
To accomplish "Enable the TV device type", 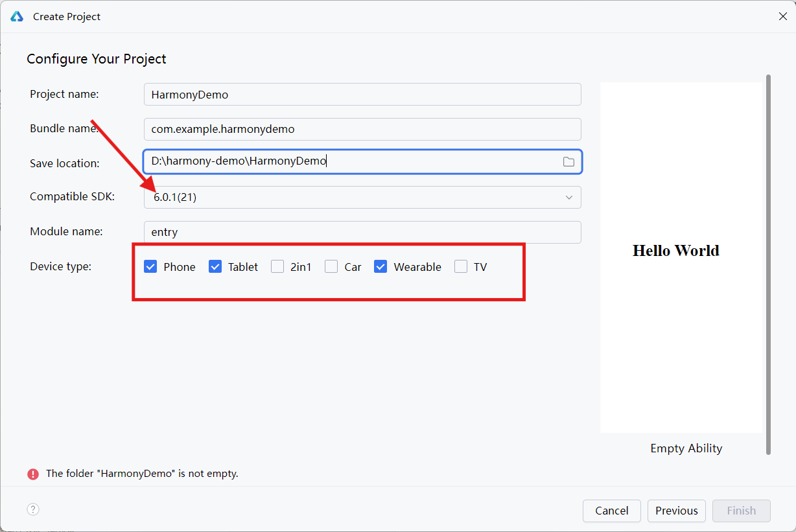I will 461,266.
